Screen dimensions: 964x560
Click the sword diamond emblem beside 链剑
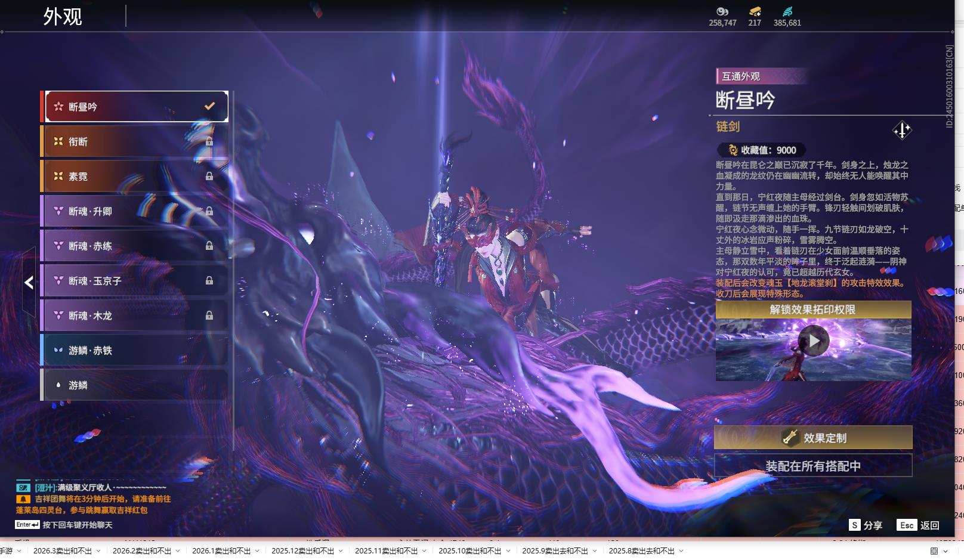[x=902, y=130]
